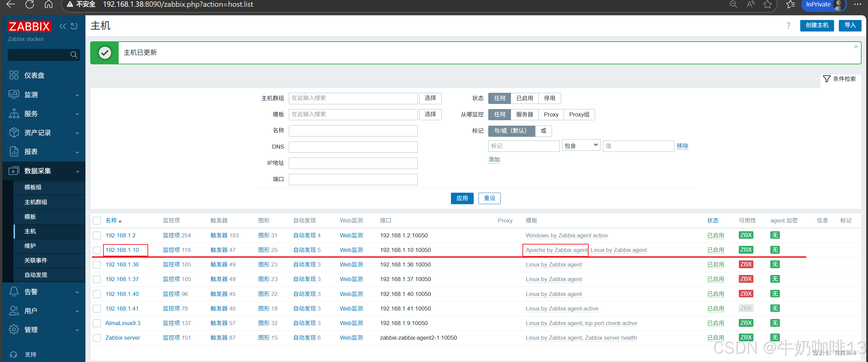Screen dimensions: 868x362
Task: Reload the page with the refresh icon
Action: pos(30,4)
